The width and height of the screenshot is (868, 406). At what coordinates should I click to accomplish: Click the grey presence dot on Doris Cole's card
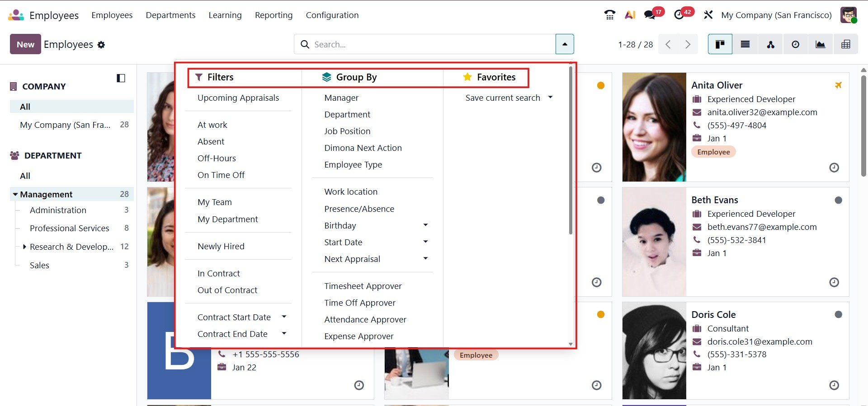click(838, 314)
